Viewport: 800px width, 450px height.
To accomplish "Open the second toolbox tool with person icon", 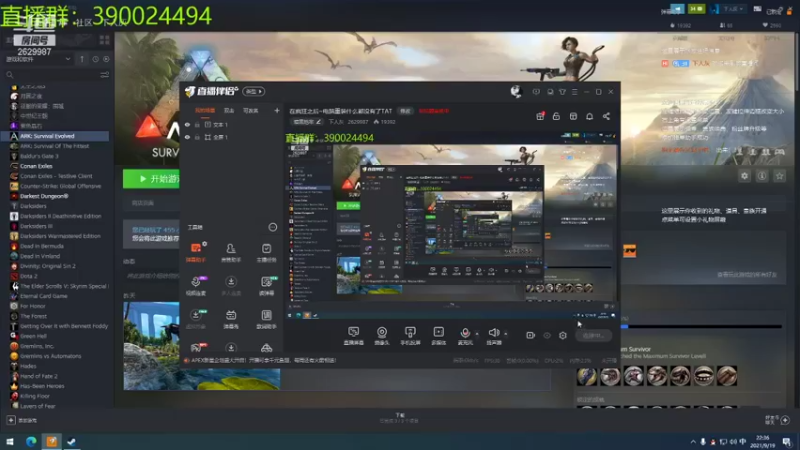I will pos(231,253).
